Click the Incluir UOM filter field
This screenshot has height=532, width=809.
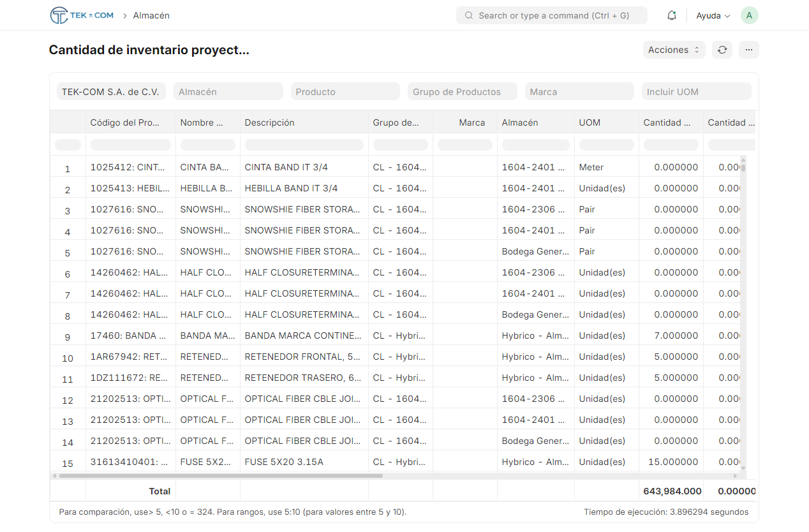(x=696, y=92)
